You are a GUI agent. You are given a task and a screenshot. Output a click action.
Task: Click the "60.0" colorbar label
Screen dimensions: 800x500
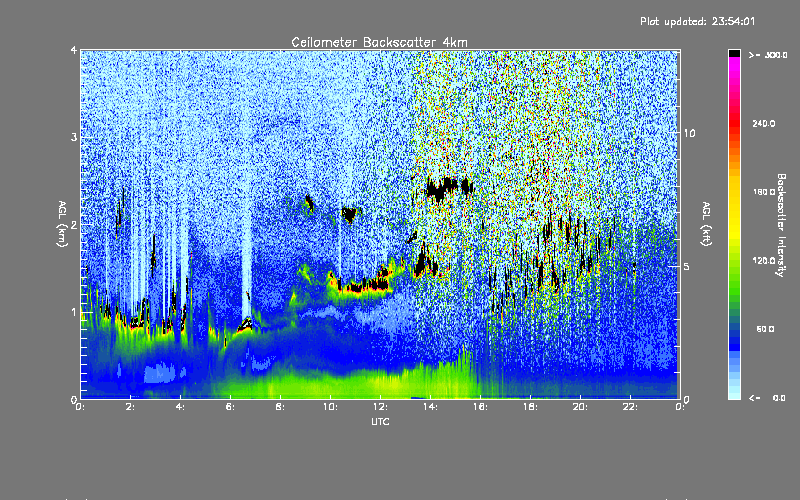tap(765, 329)
